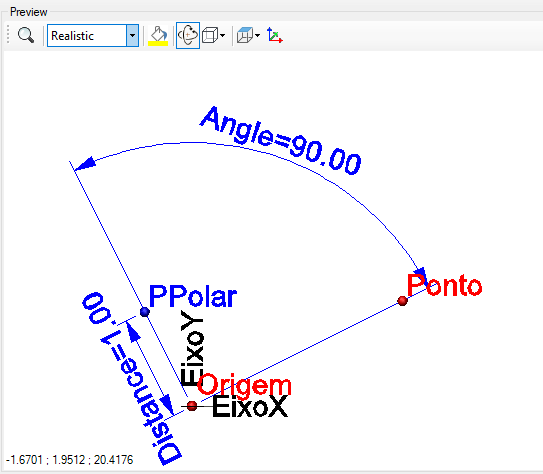Click the Distance=1.00 dimension label

click(132, 377)
